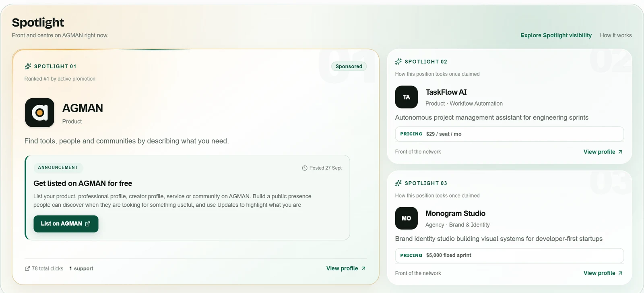Viewport: 644px width, 293px height.
Task: Click the 'SPOTLIGHT 02' label
Action: 426,62
